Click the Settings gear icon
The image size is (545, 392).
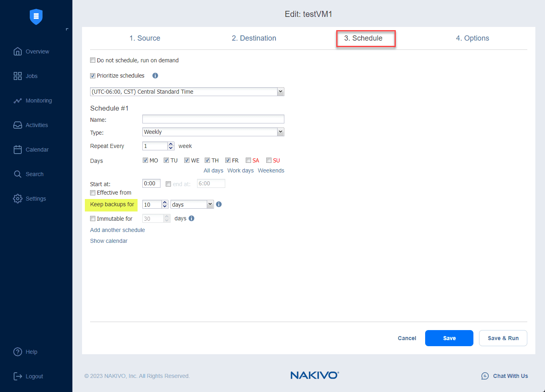coord(18,199)
